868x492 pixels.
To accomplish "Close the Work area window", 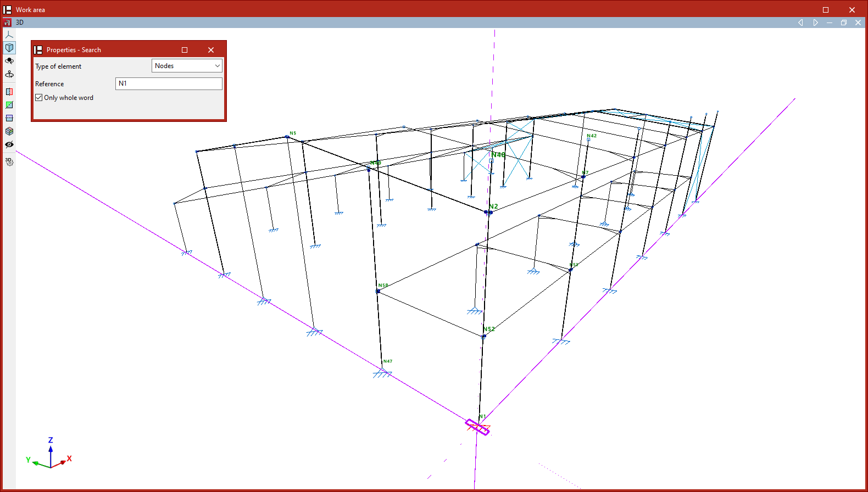I will coord(852,10).
